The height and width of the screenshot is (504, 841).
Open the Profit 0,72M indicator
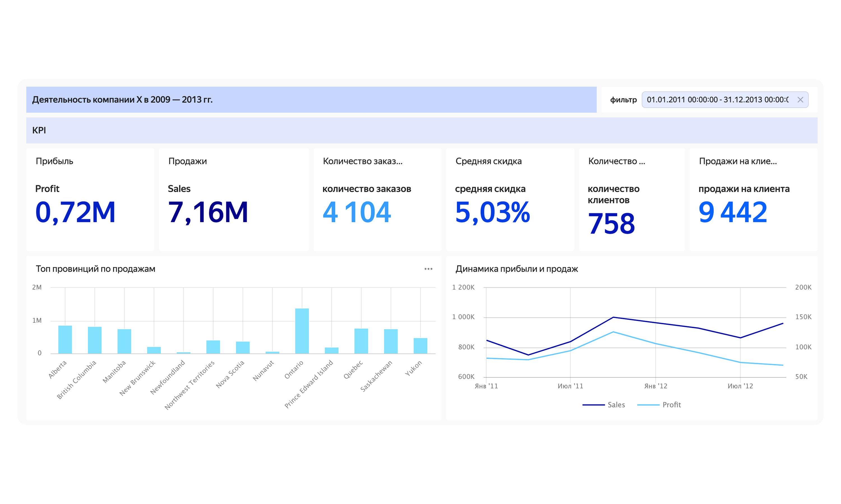click(75, 212)
